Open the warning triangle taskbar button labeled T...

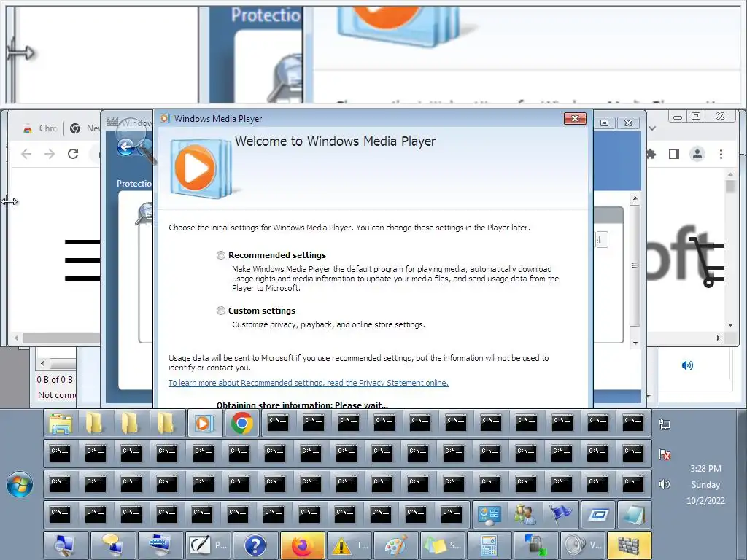pos(349,545)
